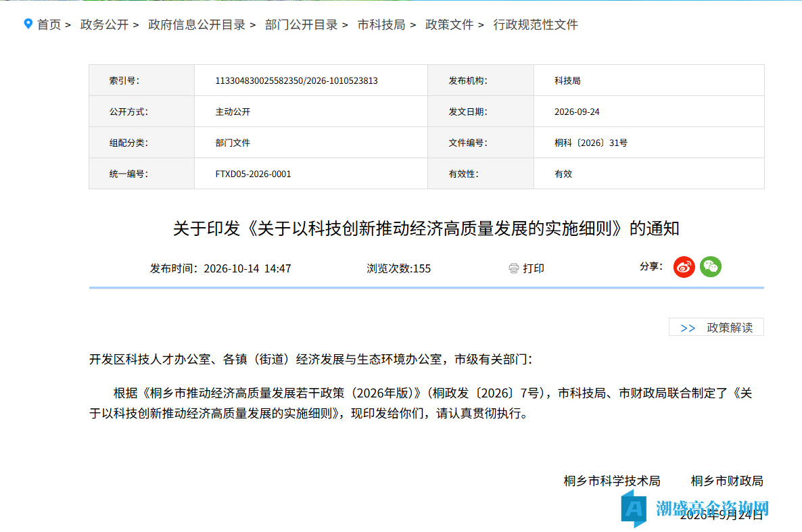The width and height of the screenshot is (802, 532).
Task: Share the notice to Weibo
Action: click(684, 267)
